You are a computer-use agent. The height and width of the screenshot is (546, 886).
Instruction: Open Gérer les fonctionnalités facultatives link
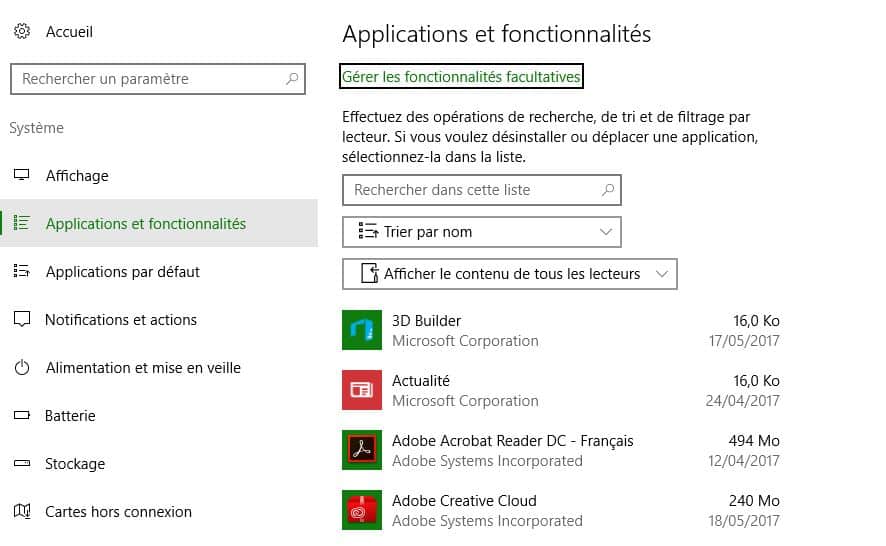[461, 76]
